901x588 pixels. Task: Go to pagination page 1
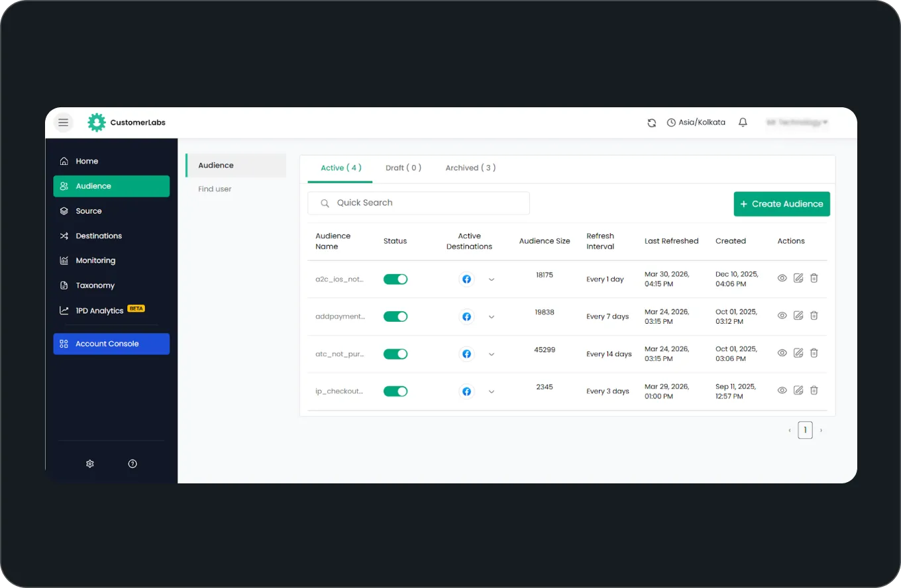[805, 430]
